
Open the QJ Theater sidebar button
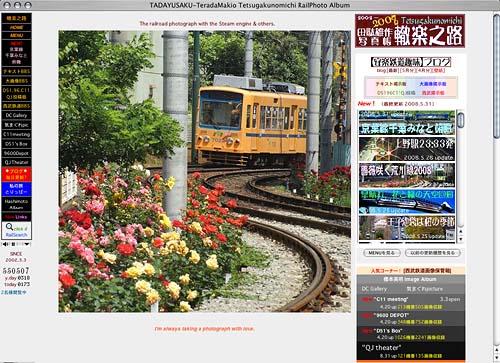16,162
